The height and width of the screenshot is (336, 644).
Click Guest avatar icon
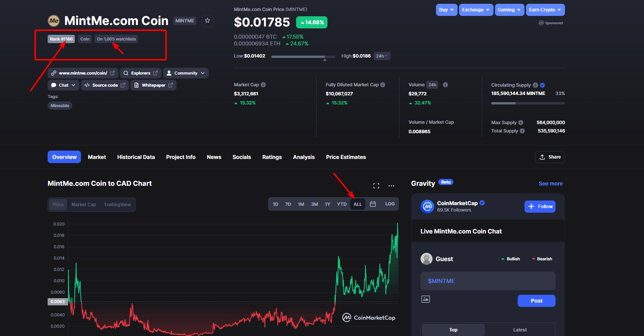(x=427, y=259)
